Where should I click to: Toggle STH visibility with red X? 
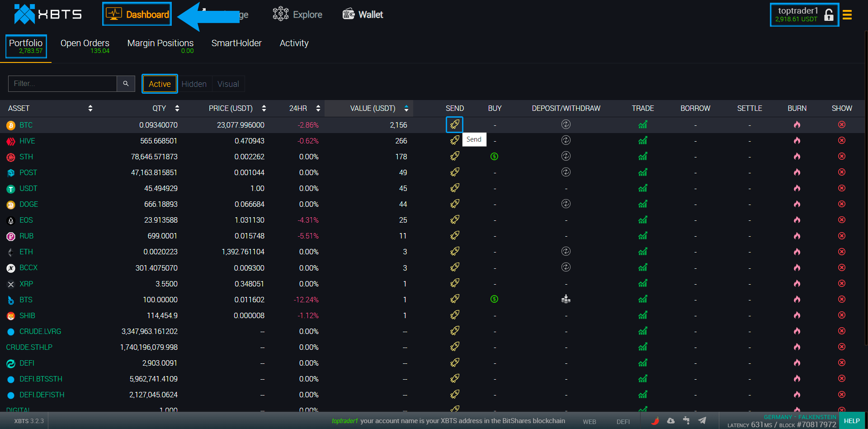(x=842, y=156)
